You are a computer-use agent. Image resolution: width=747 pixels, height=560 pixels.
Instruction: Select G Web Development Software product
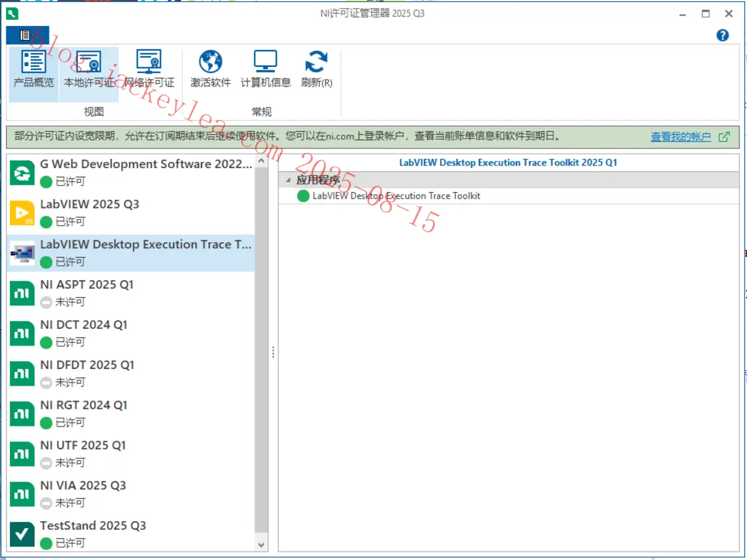click(131, 172)
